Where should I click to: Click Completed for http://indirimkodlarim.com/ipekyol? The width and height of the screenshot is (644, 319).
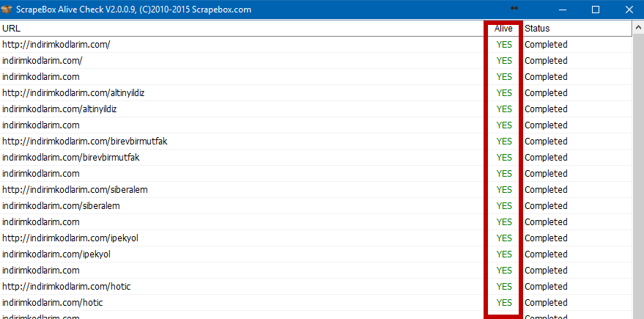coord(546,238)
